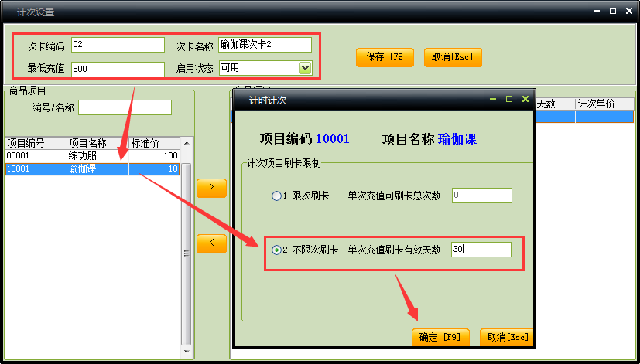Select the 练功服 row in item list
Screen dimensions: 640x364
click(92, 155)
